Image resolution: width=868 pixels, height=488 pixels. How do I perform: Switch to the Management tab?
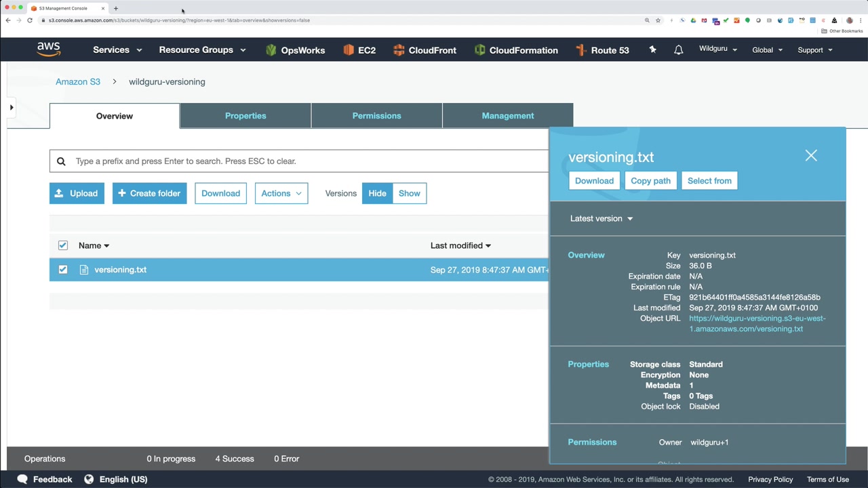pos(508,116)
